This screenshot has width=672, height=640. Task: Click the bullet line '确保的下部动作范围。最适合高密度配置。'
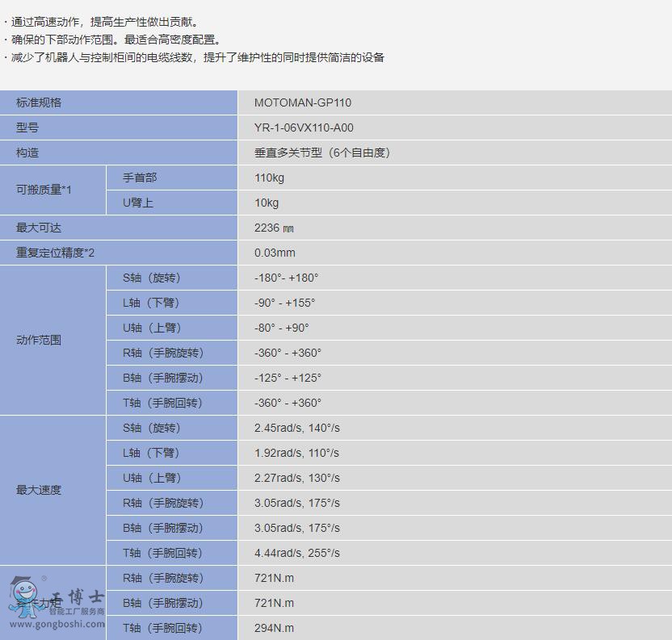112,40
